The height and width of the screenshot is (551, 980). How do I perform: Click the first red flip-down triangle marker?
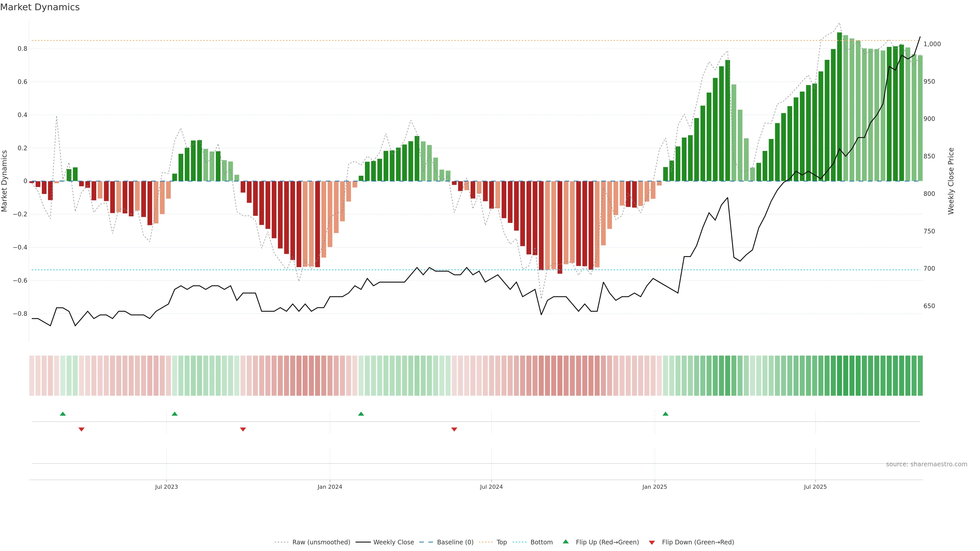(81, 429)
